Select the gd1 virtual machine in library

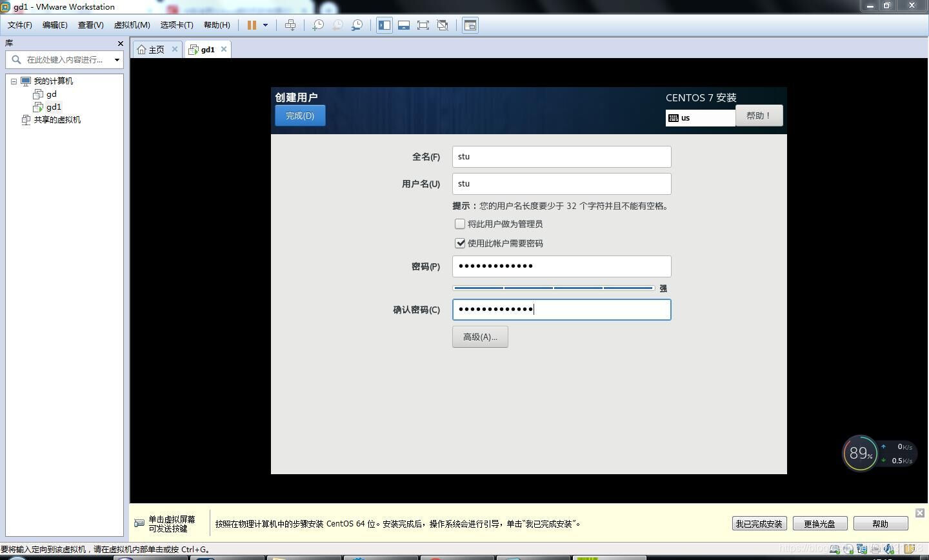(x=54, y=107)
